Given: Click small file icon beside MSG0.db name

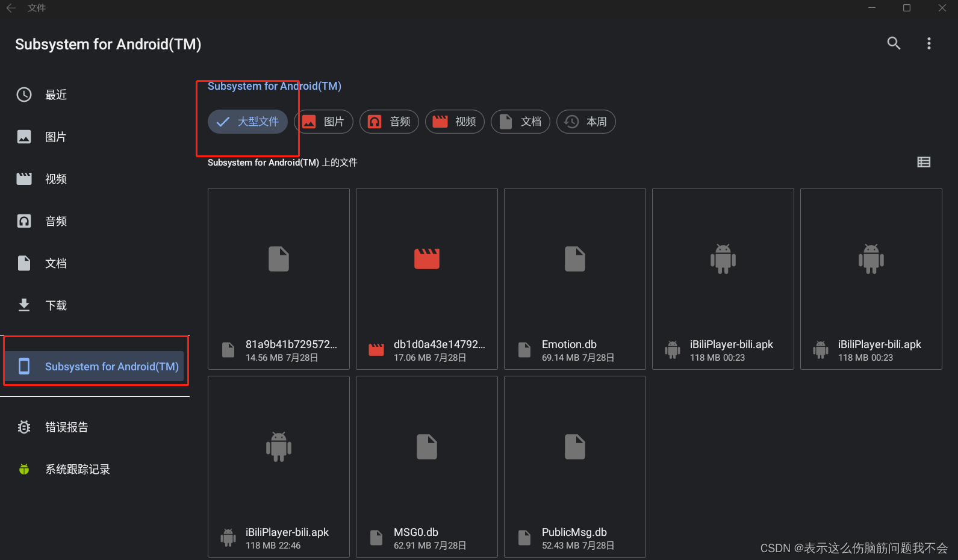Looking at the screenshot, I should (376, 538).
